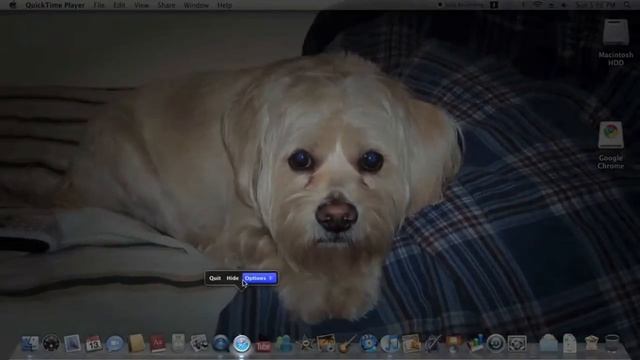The height and width of the screenshot is (360, 640).
Task: Click the volume icon in menu bar
Action: coord(564,5)
